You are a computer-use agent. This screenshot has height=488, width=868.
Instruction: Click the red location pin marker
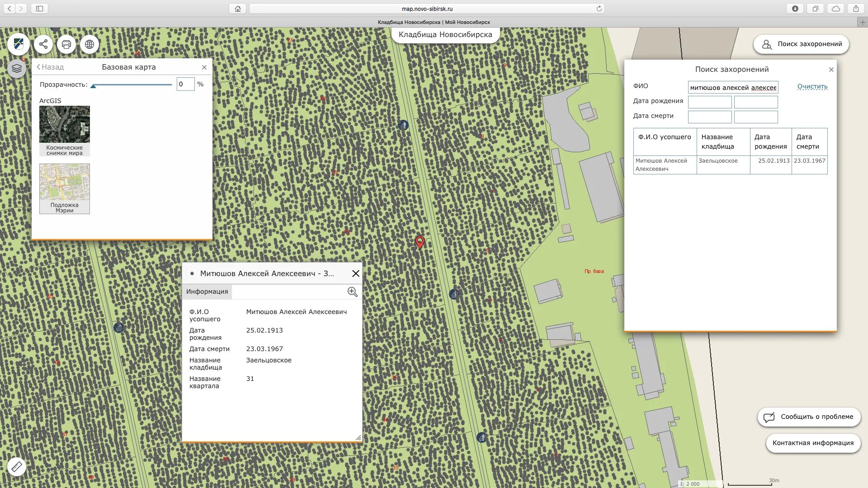(x=420, y=242)
